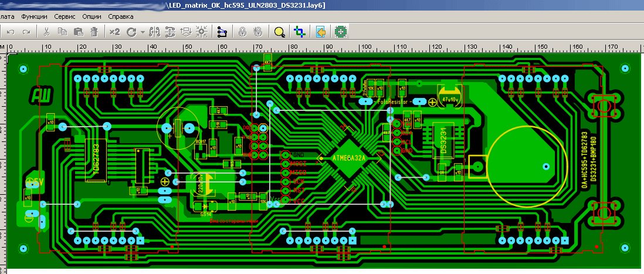The height and width of the screenshot is (274, 644).
Task: Open the partially visible Плата menu
Action: click(x=7, y=17)
